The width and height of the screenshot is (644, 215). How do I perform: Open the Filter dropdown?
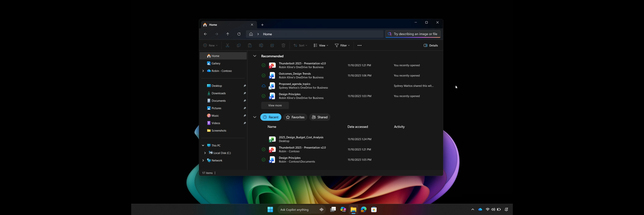point(342,45)
